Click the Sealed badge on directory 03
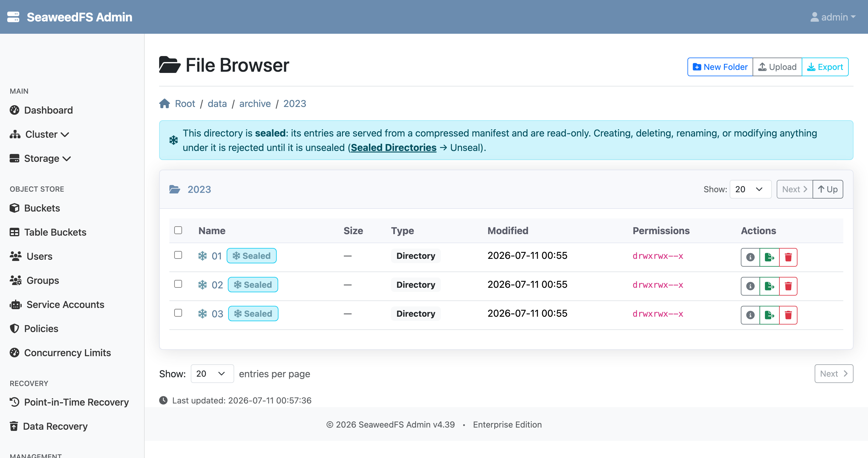This screenshot has width=868, height=458. (253, 314)
